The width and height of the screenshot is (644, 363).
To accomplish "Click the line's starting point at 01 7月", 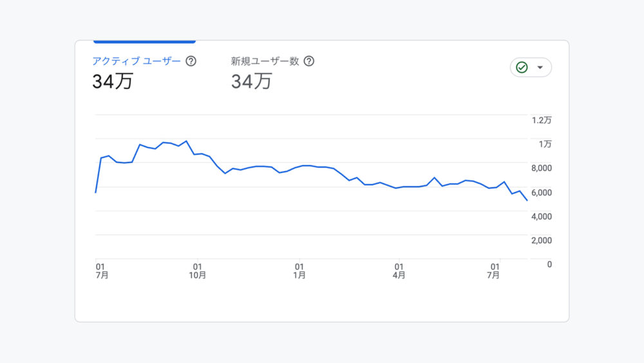I will (x=96, y=192).
